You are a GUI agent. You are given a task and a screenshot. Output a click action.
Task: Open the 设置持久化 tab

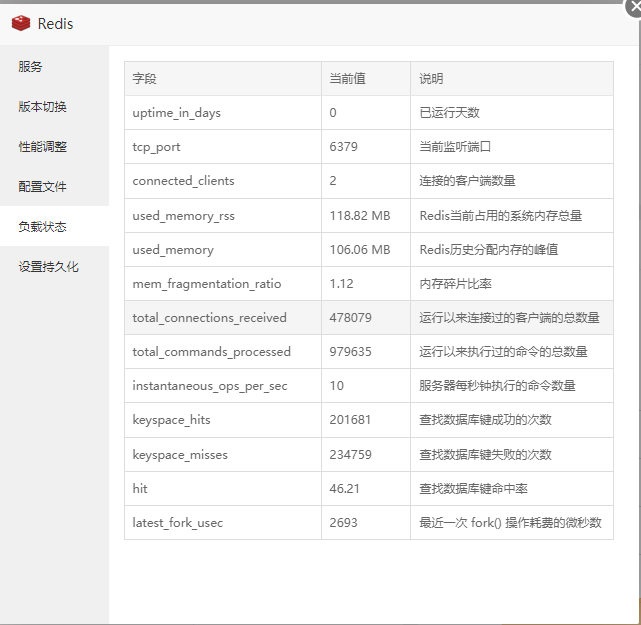[54, 267]
